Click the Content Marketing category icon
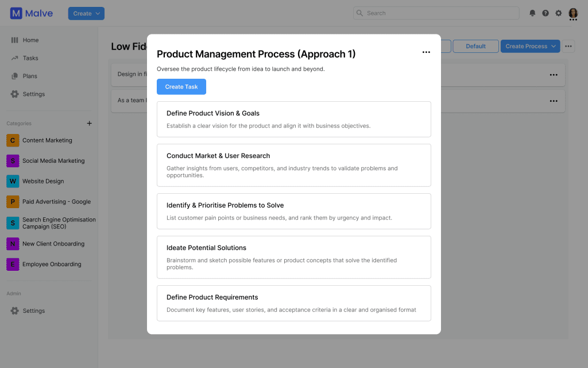Viewport: 588px width, 368px height. click(x=13, y=140)
